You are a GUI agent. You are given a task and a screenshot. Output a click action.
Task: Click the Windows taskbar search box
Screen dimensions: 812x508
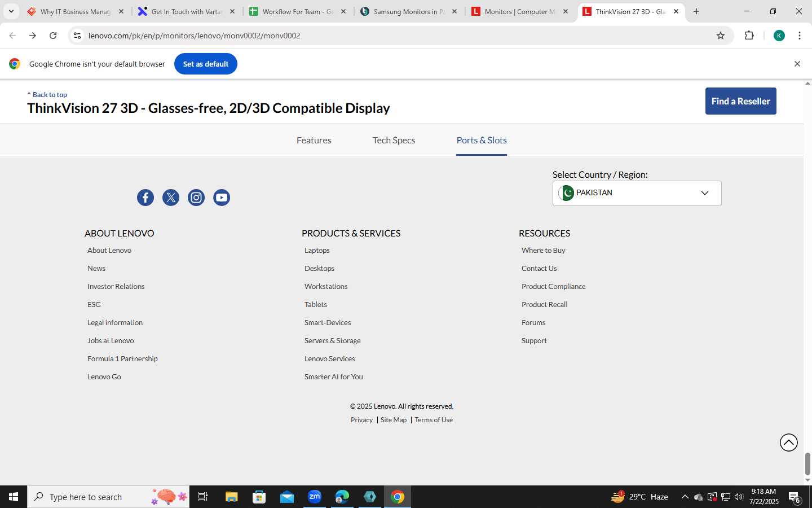pos(108,497)
